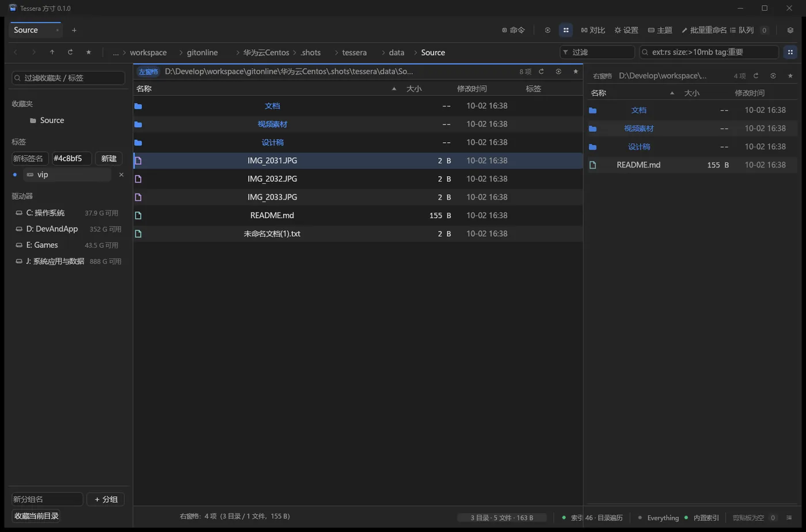The height and width of the screenshot is (532, 806).
Task: Open the 主题 theme chooser
Action: (660, 30)
